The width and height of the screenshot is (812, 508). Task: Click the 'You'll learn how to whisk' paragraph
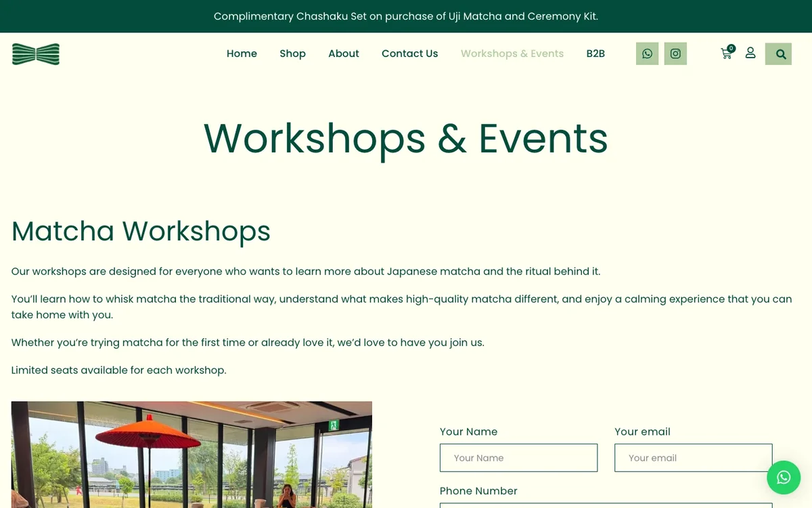[x=401, y=307]
